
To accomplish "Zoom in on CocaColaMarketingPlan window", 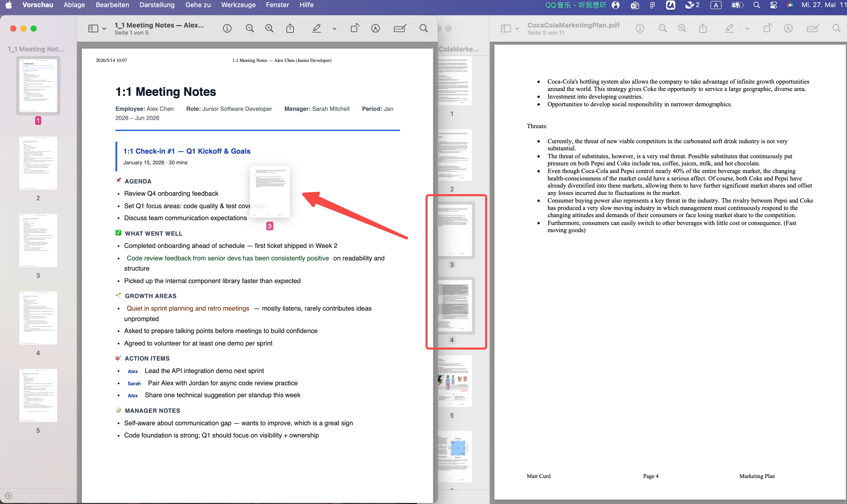I will pos(682,29).
